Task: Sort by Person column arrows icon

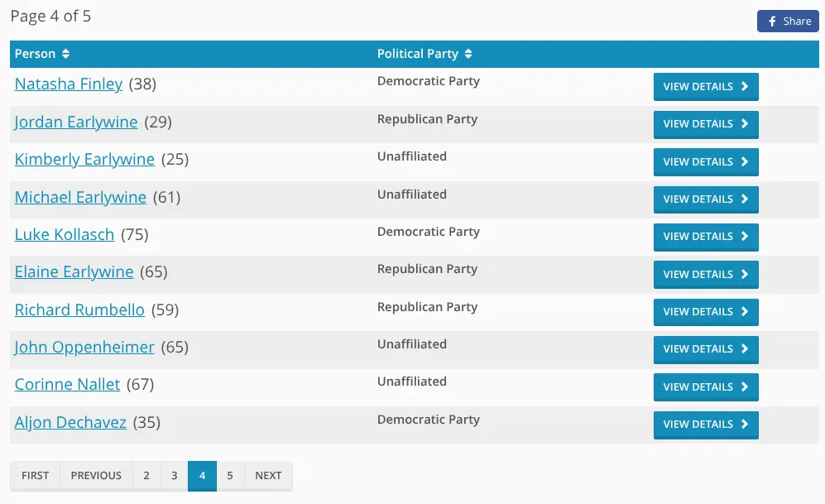Action: 65,54
